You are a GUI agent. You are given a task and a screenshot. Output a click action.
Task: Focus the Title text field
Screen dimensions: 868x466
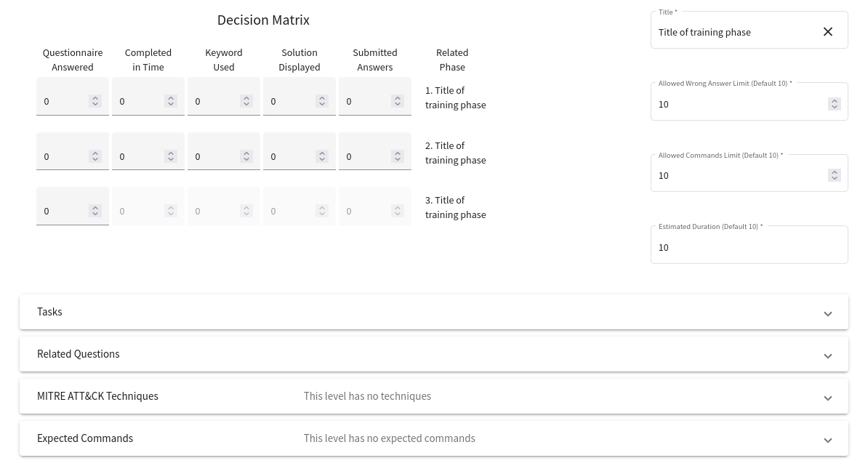737,32
